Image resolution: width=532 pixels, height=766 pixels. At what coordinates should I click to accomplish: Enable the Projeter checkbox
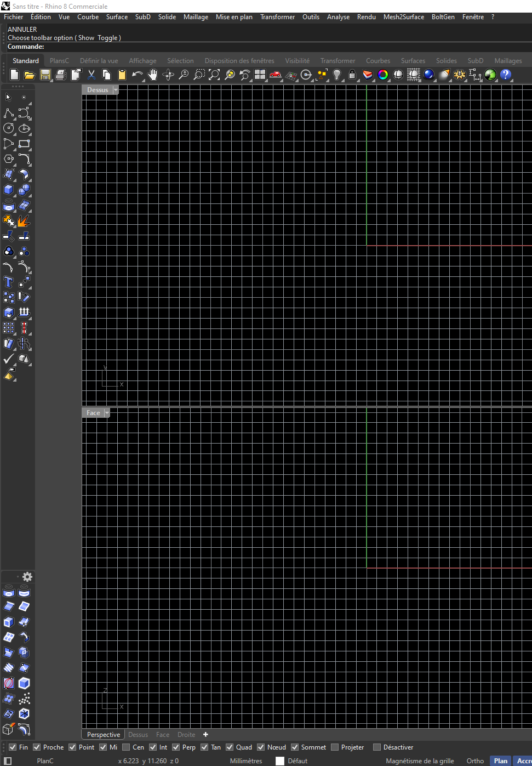coord(335,747)
